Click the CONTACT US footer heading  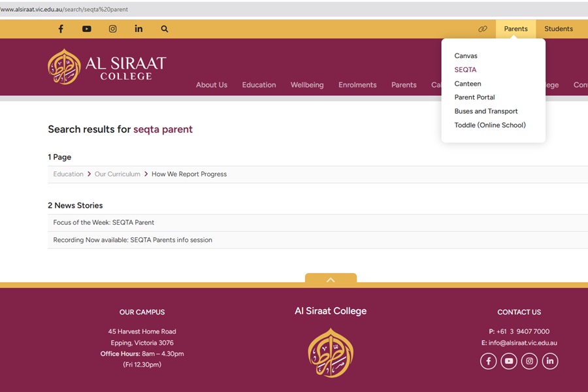coord(519,312)
